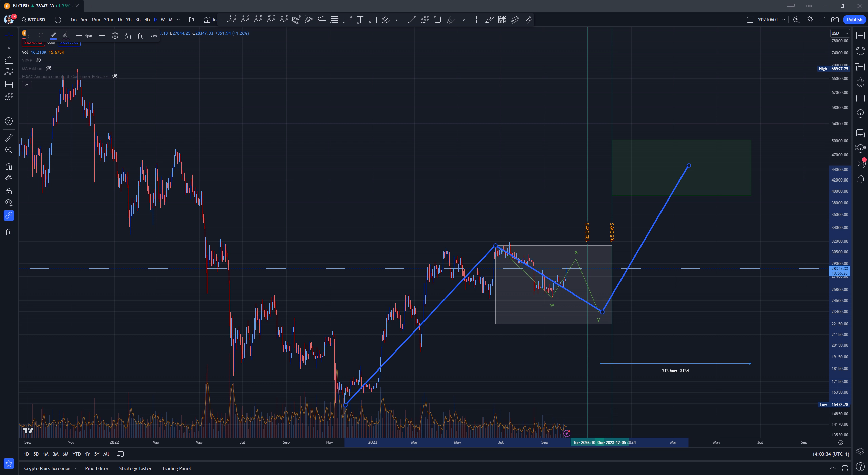The width and height of the screenshot is (868, 475).
Task: Open more options in drawing floating toolbar
Action: pos(154,36)
